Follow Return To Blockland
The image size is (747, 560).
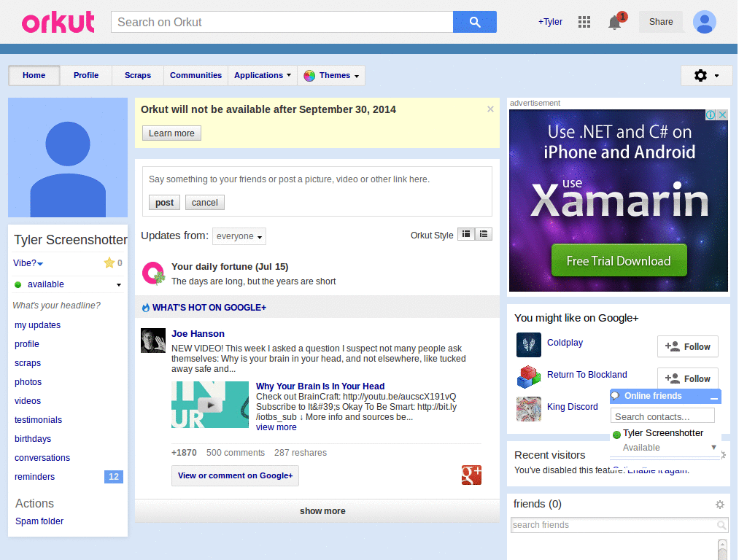pyautogui.click(x=687, y=378)
